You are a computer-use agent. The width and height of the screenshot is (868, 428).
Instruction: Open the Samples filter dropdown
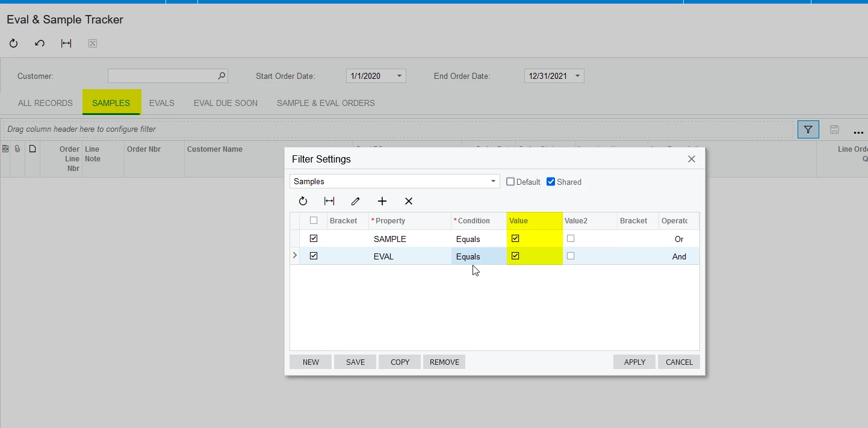pyautogui.click(x=493, y=181)
